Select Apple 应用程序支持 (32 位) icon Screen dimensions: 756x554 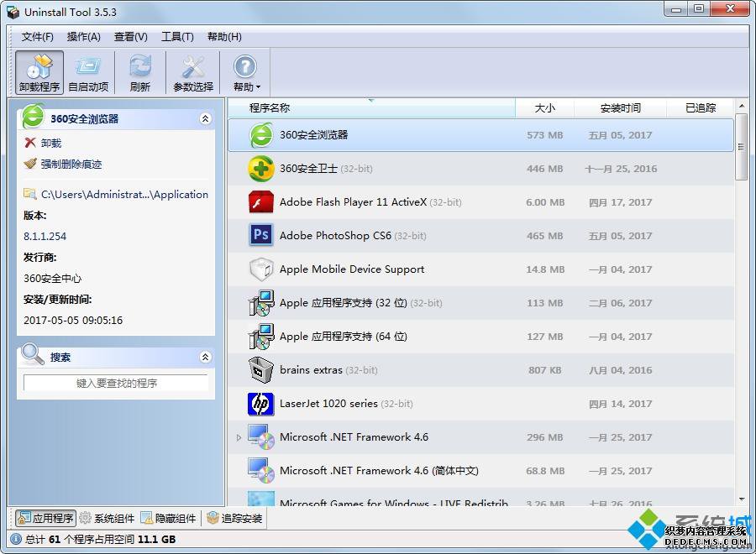click(x=261, y=303)
